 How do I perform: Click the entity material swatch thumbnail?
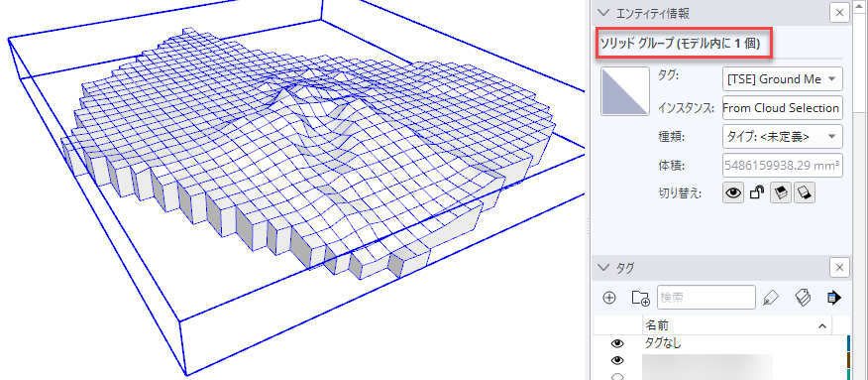625,91
